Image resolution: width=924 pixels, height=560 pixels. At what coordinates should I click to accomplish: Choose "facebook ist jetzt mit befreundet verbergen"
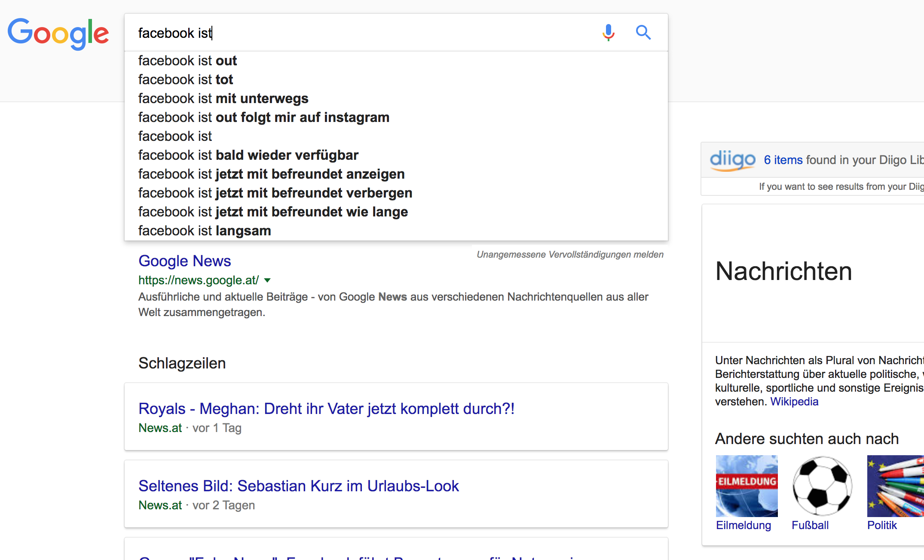[275, 193]
